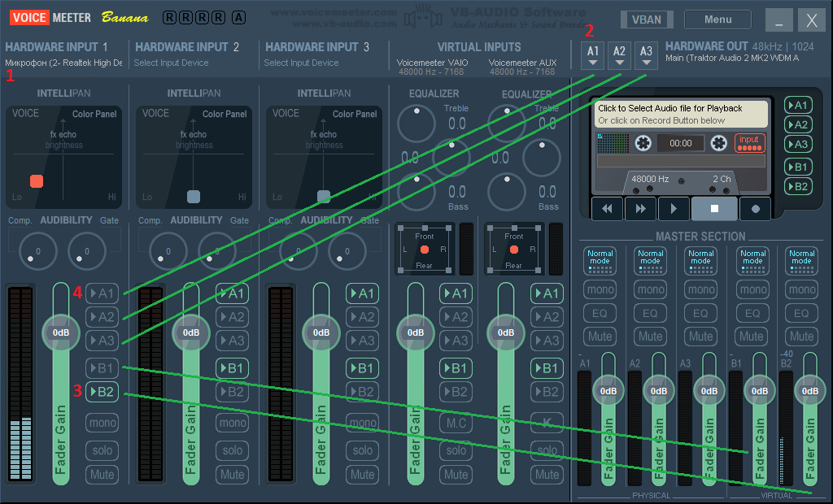
Task: Toggle M.C on Voicemeeter VAIO strip
Action: (456, 423)
